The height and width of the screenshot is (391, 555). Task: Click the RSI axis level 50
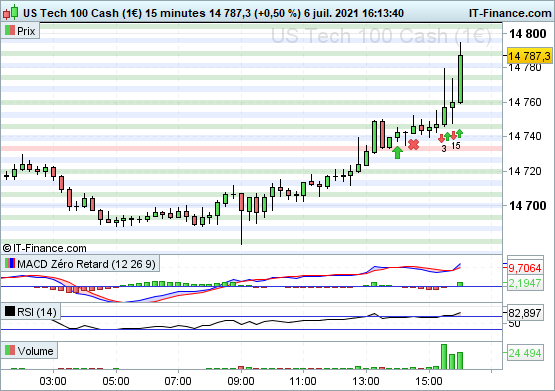point(514,323)
